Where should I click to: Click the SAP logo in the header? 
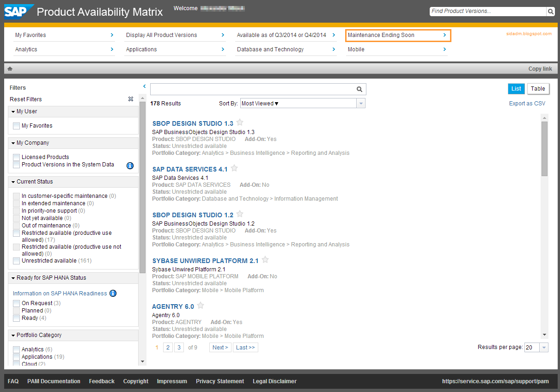coord(16,11)
